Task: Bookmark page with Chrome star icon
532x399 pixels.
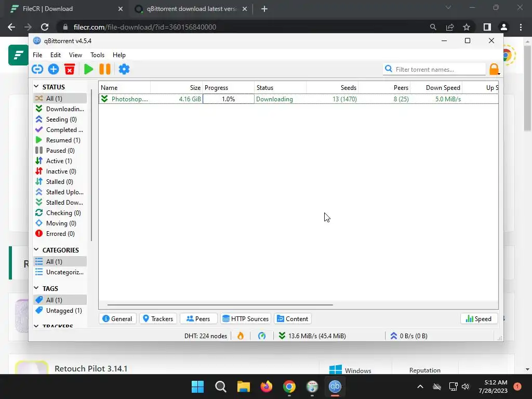Action: (467, 27)
